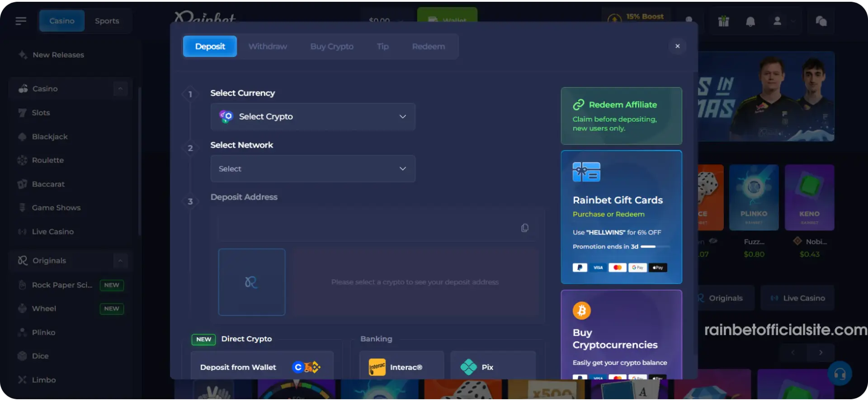Click the Baccarat sidebar icon
The image size is (868, 401).
click(22, 184)
